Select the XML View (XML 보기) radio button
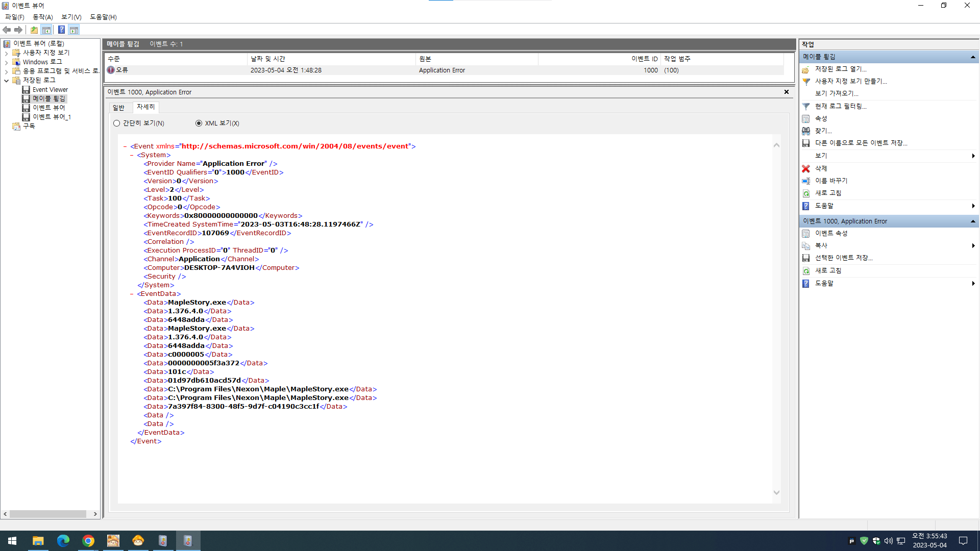 point(199,123)
